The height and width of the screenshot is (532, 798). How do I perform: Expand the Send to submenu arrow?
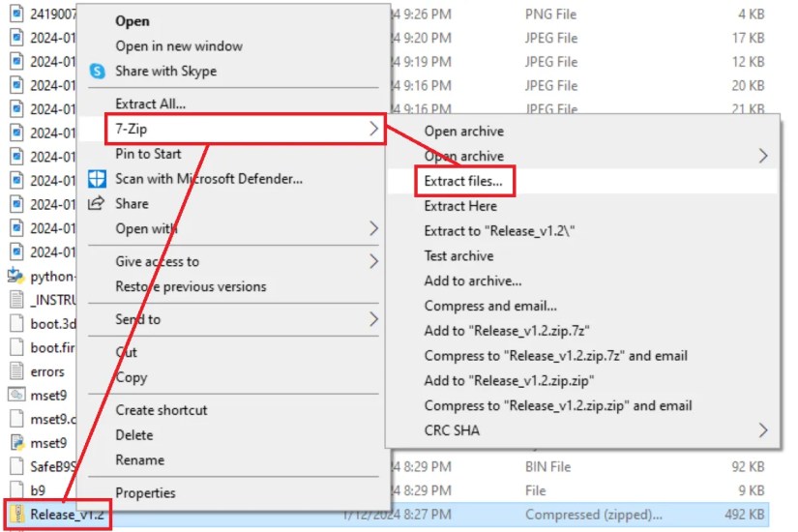373,319
